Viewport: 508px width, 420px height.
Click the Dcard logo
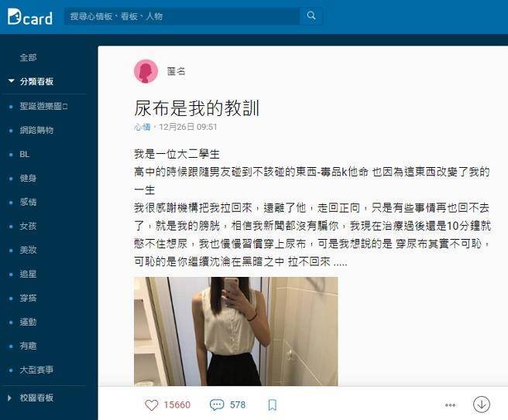point(29,17)
